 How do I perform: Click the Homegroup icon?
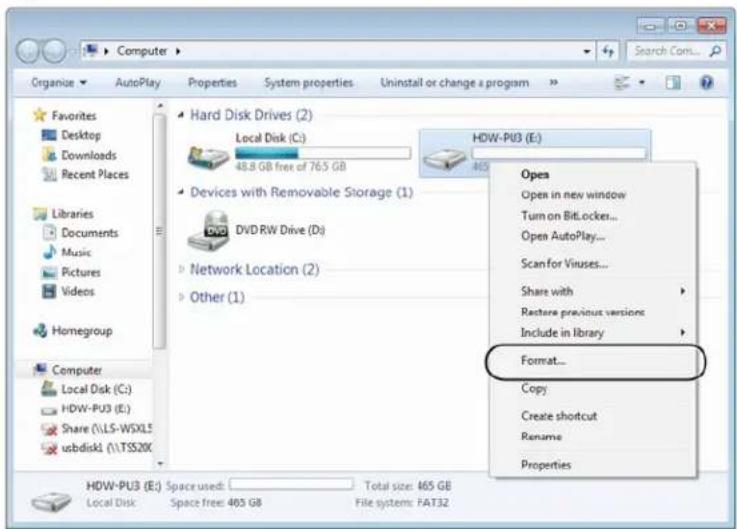40,331
